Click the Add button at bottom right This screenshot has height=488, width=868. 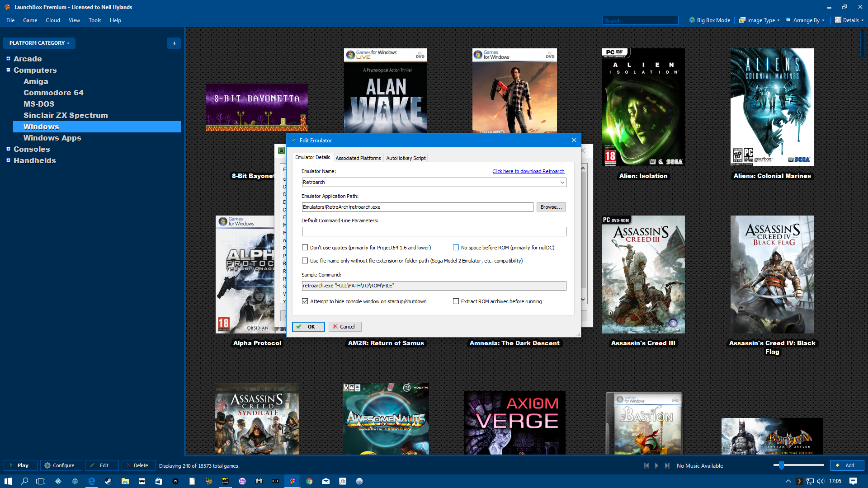tap(847, 465)
